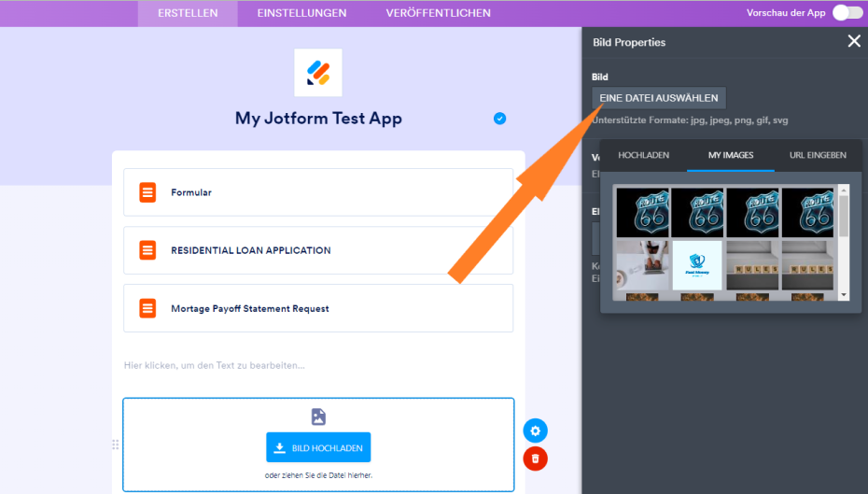The width and height of the screenshot is (868, 494).
Task: Open the EINSTELLUNGEN tab
Action: click(x=301, y=13)
